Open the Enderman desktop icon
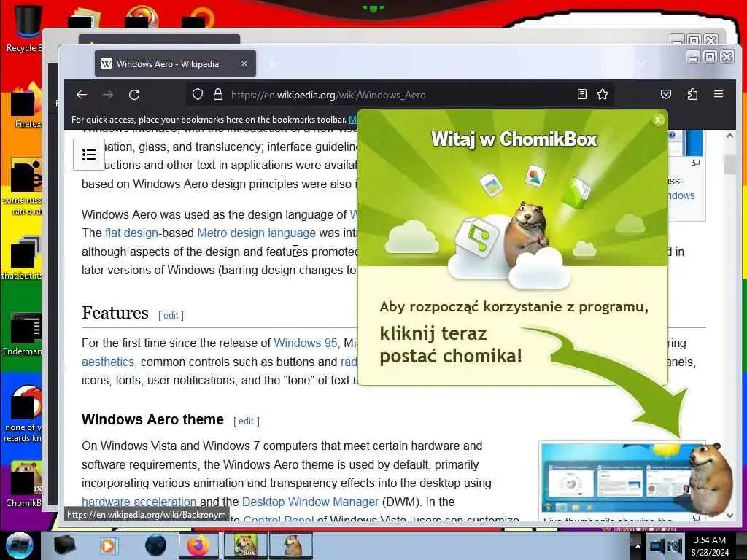Screen dimensions: 747x560 pyautogui.click(x=24, y=334)
